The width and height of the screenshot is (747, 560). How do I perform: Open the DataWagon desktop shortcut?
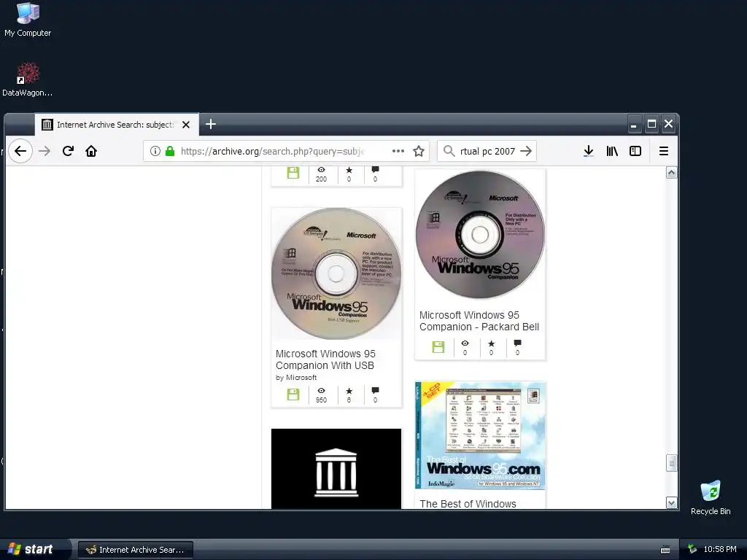pyautogui.click(x=27, y=79)
